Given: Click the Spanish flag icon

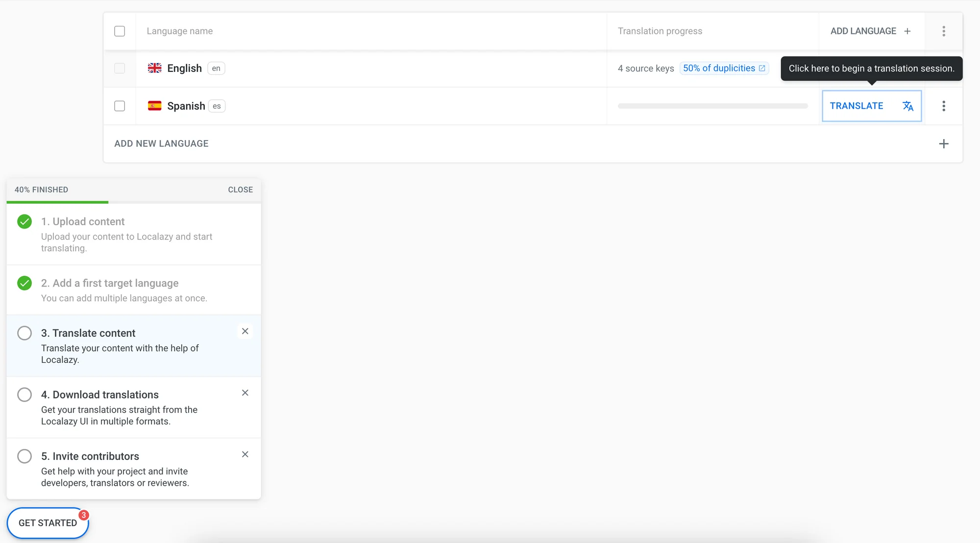Looking at the screenshot, I should [x=154, y=106].
